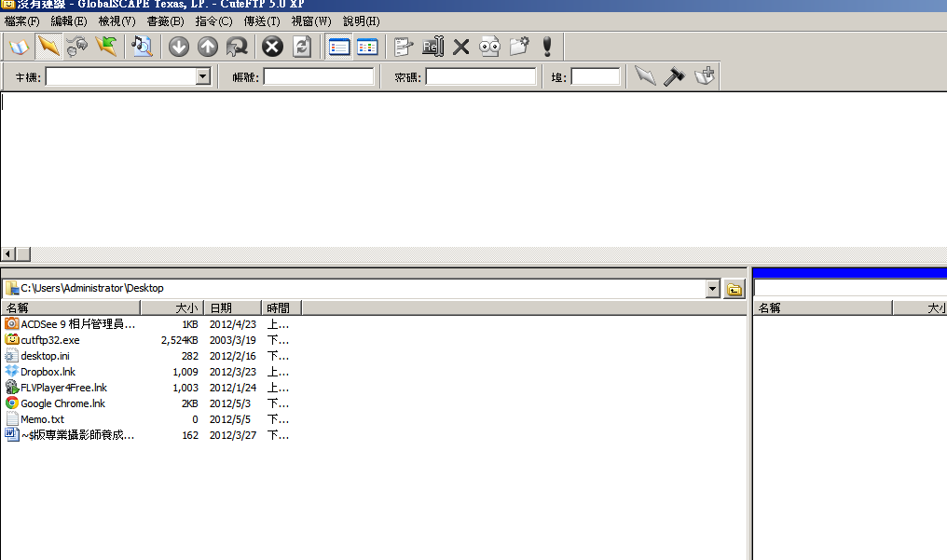The width and height of the screenshot is (947, 560).
Task: Open the find files magnifier icon
Action: [x=142, y=47]
